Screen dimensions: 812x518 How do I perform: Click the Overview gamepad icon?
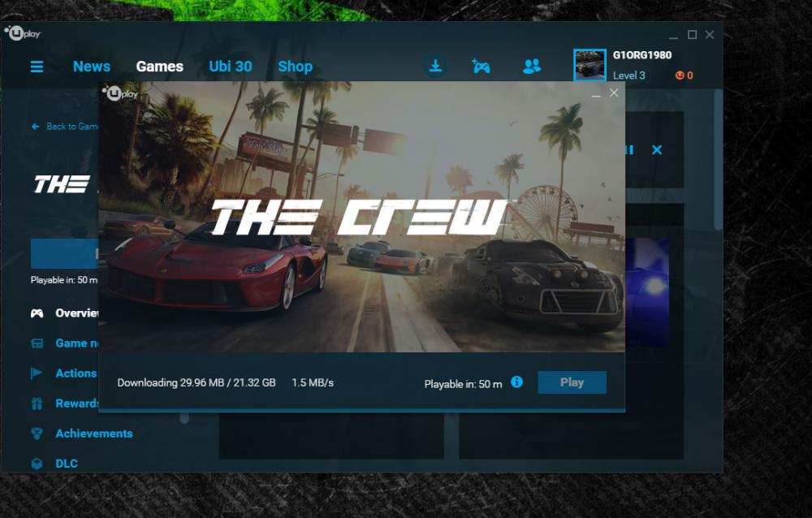(37, 313)
